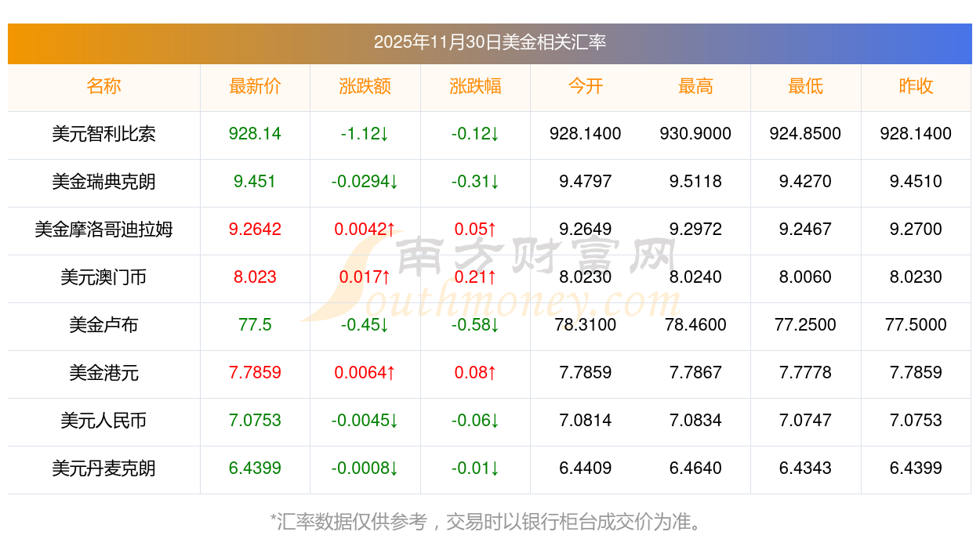
Task: Select low value 924.8500
Action: (806, 134)
